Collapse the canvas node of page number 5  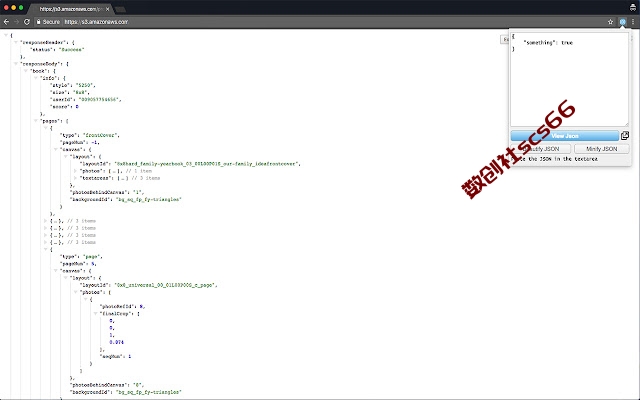point(56,271)
